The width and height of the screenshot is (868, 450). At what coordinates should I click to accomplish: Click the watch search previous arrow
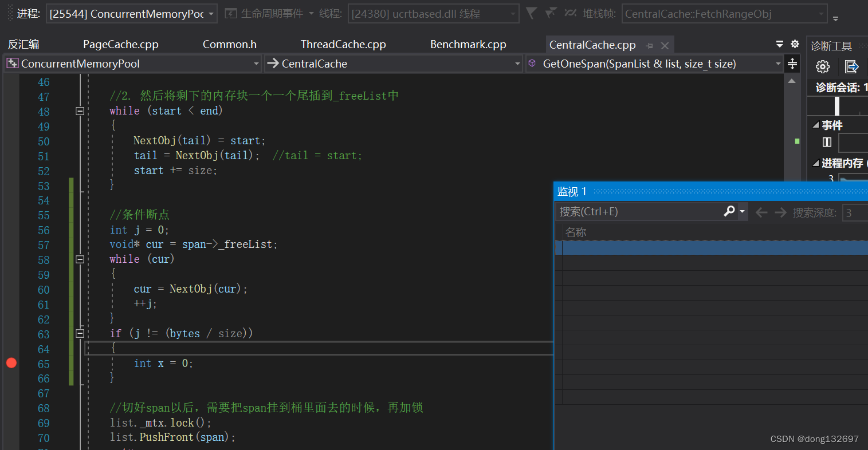point(761,212)
